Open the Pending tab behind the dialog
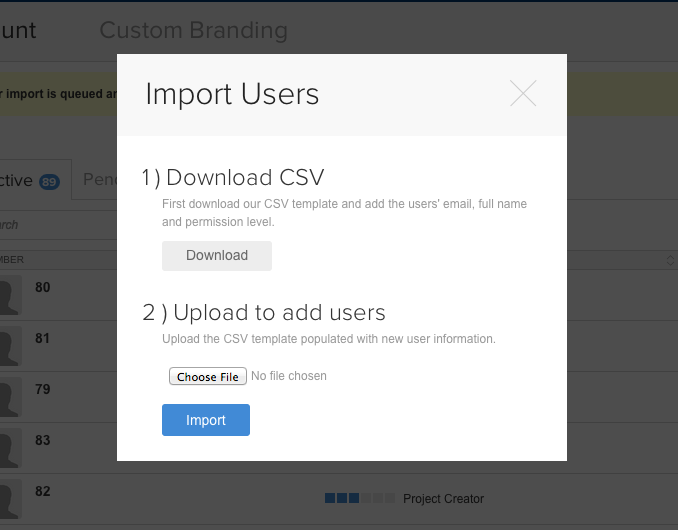The width and height of the screenshot is (678, 530). (98, 180)
